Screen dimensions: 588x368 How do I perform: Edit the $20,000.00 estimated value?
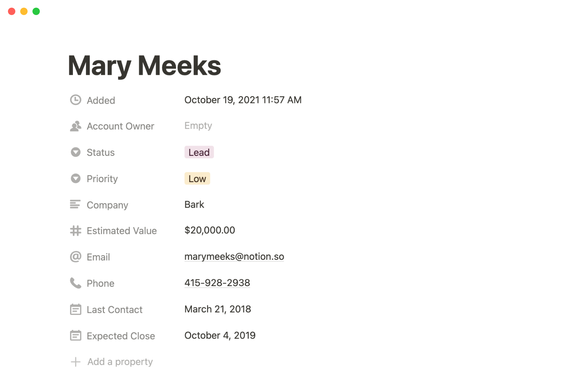point(209,230)
